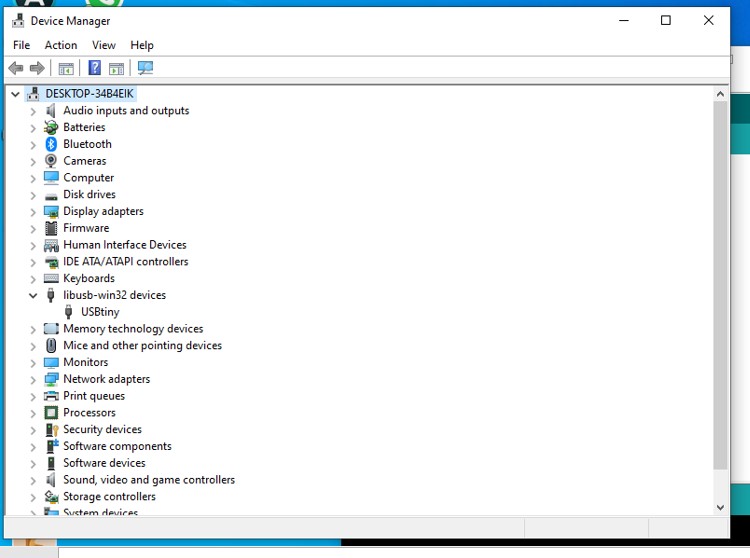Click the Back arrow toolbar icon
Image resolution: width=750 pixels, height=558 pixels.
16,68
